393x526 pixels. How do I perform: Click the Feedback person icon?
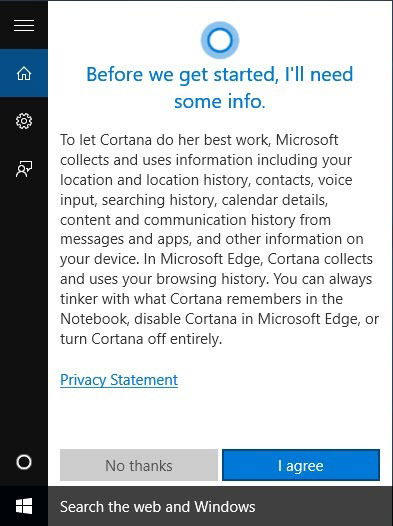click(x=24, y=169)
